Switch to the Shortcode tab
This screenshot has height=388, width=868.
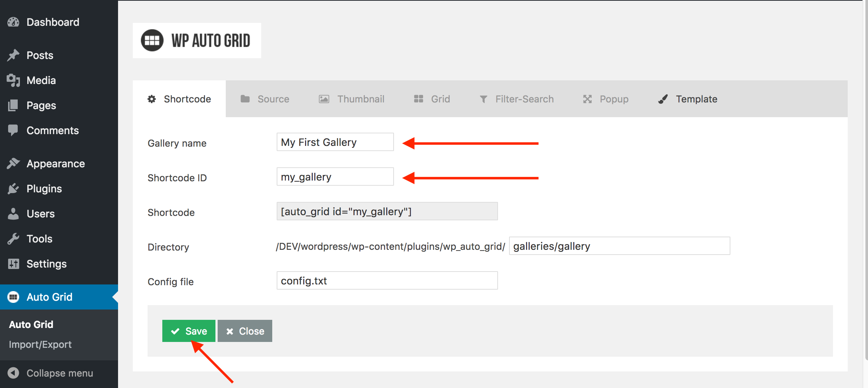point(179,99)
